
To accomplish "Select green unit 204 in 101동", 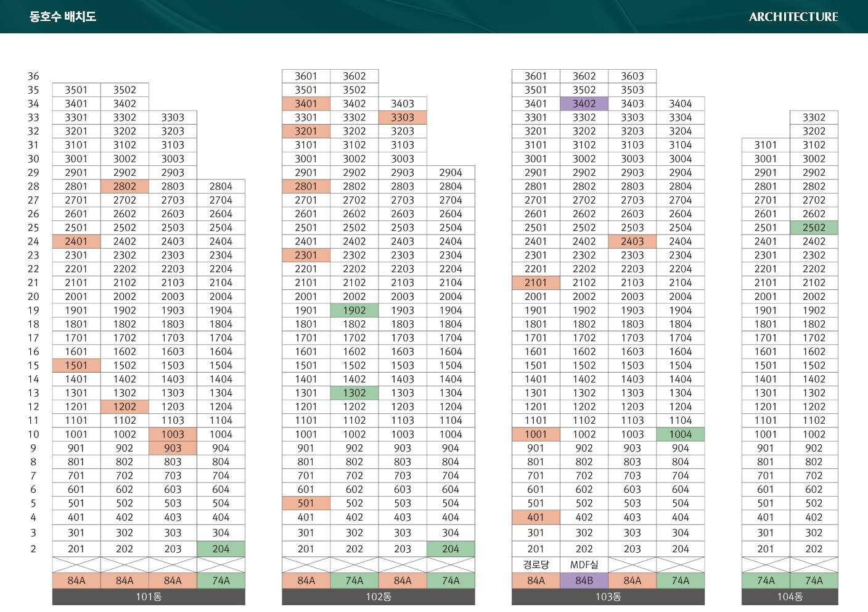I will click(221, 549).
